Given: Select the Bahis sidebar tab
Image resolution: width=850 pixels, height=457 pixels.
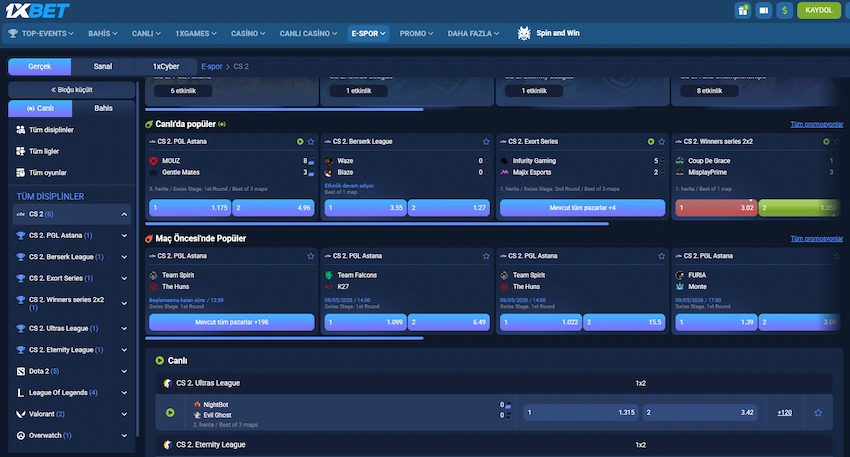Looking at the screenshot, I should tap(103, 108).
